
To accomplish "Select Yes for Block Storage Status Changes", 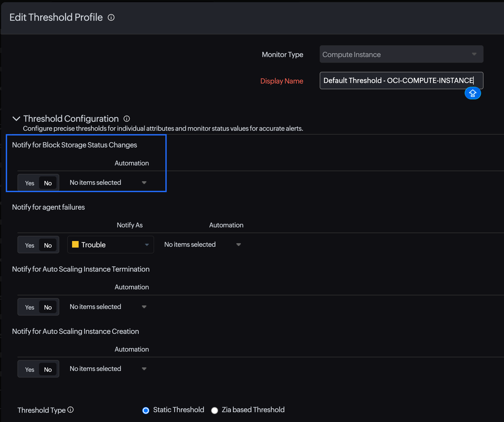I will [29, 183].
